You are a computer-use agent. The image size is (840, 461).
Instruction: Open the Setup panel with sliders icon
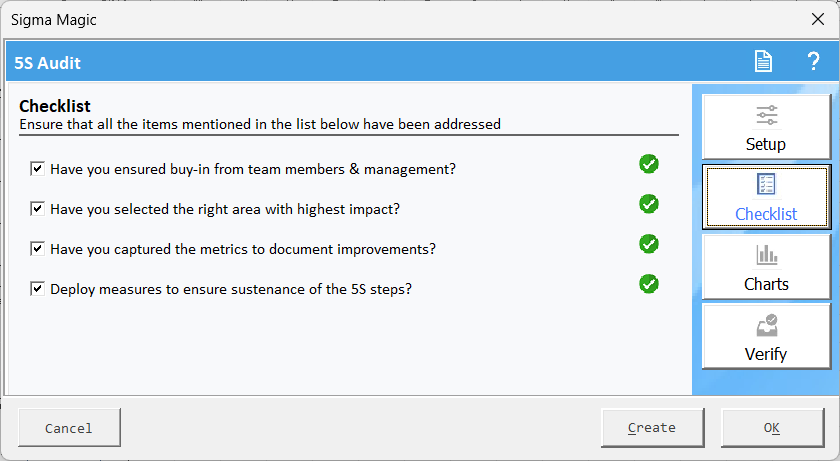[767, 116]
